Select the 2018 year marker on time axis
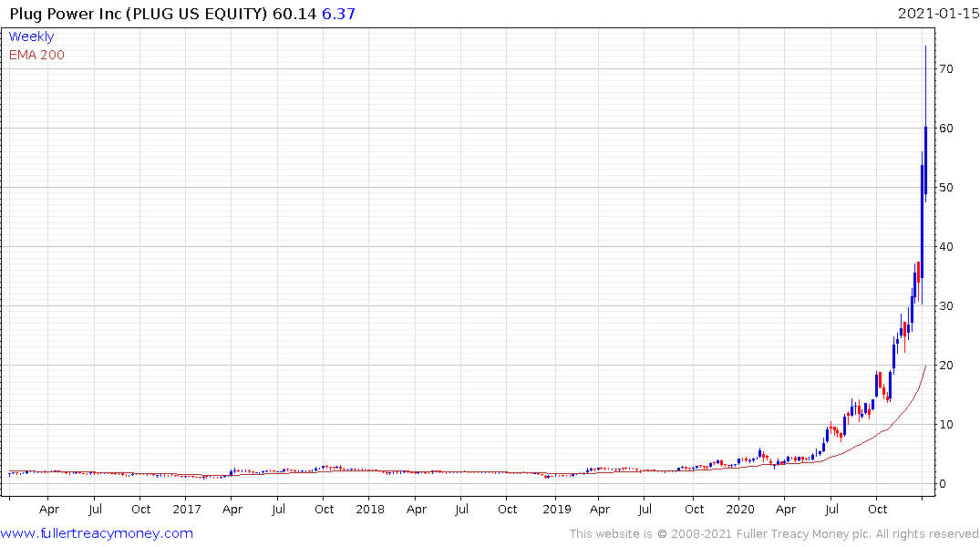The width and height of the screenshot is (980, 547). [370, 509]
